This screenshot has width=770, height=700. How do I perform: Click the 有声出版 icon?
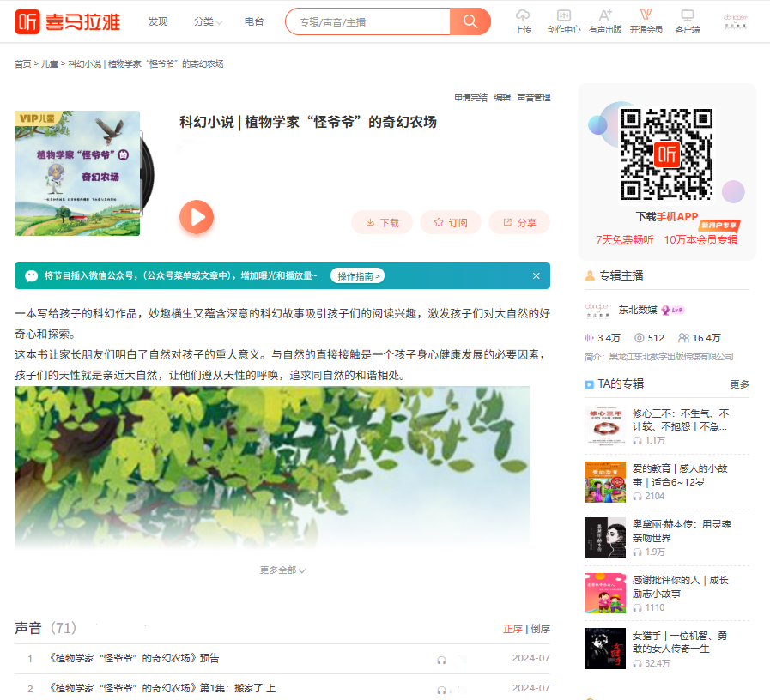[x=605, y=21]
